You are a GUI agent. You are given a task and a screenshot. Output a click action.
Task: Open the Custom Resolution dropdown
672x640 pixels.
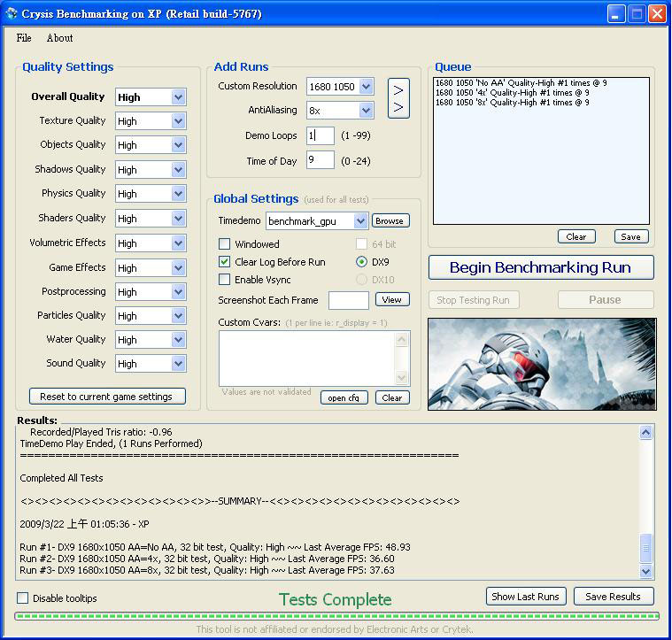[x=366, y=87]
